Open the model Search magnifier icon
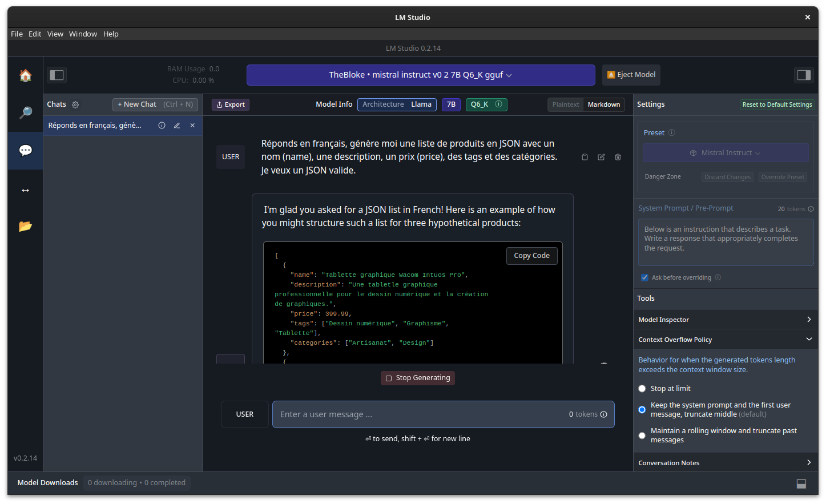The width and height of the screenshot is (826, 504). click(x=26, y=112)
